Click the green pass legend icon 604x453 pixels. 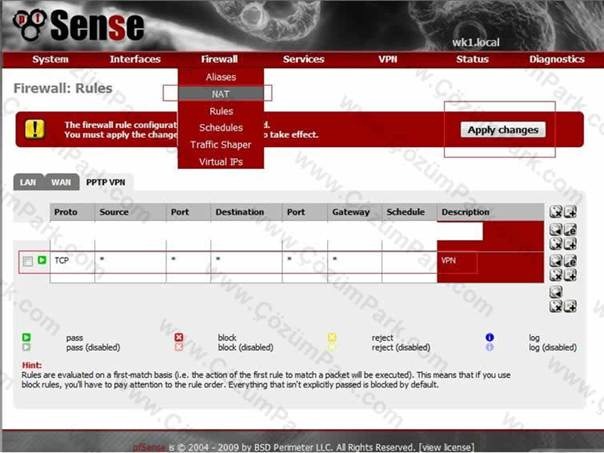pos(26,337)
